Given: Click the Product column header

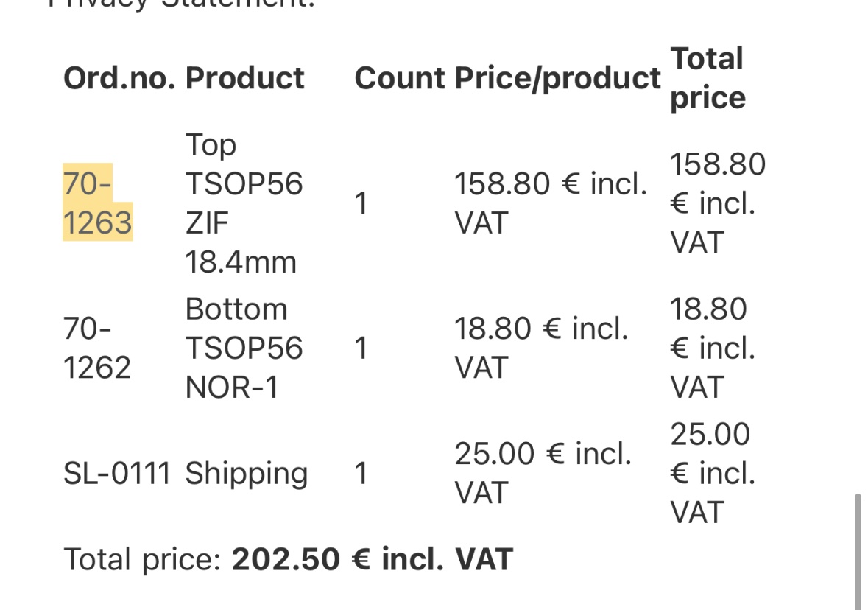Looking at the screenshot, I should point(244,78).
